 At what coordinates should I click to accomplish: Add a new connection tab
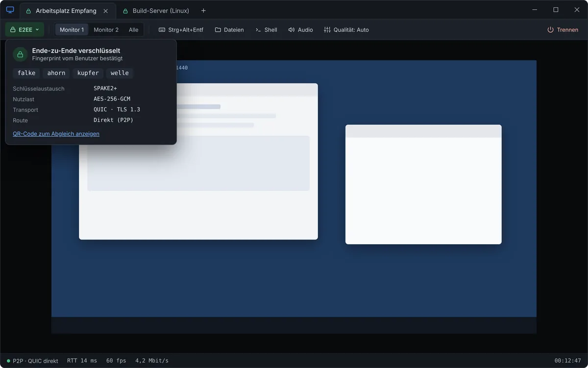[x=203, y=10]
